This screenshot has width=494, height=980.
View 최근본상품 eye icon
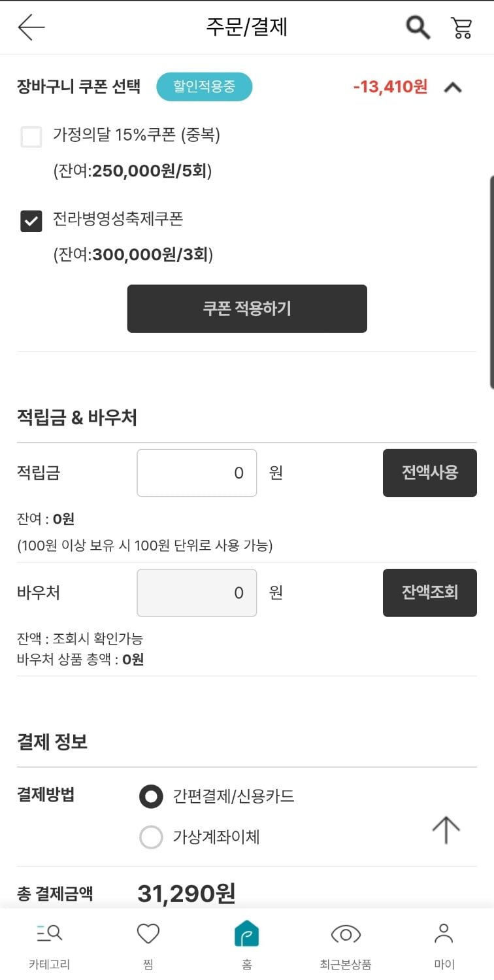[346, 934]
